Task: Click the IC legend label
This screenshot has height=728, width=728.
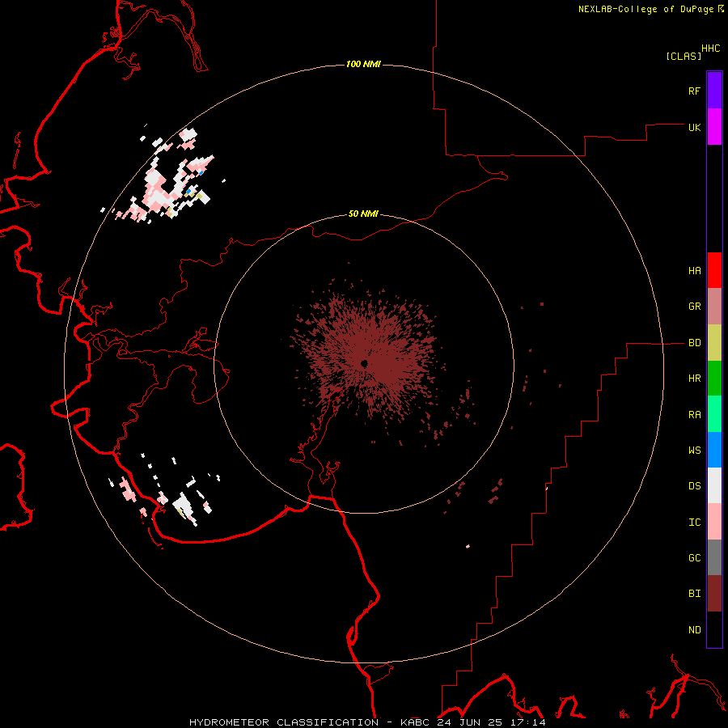Action: point(694,523)
